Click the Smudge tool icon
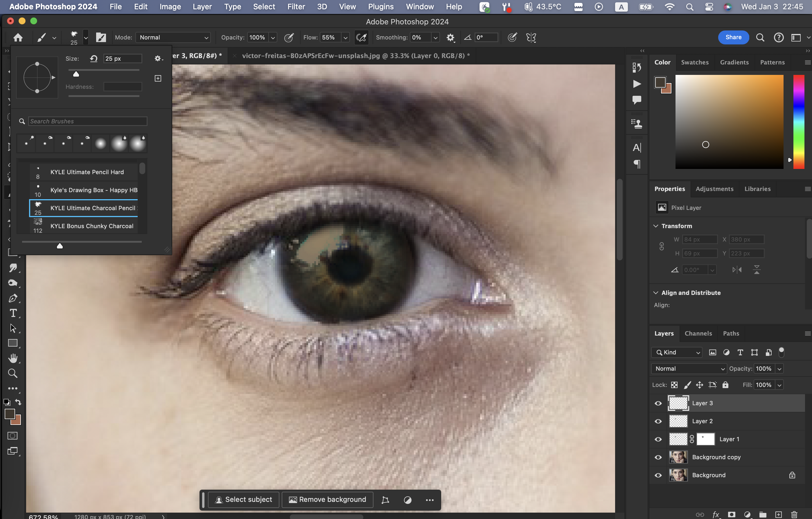 (13, 268)
